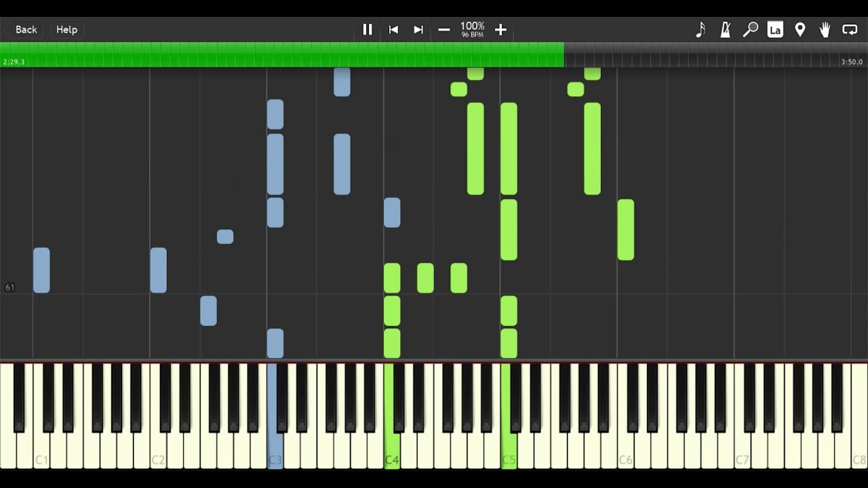Open the hand selection settings icon
Screen dimensions: 868x488
[825, 29]
